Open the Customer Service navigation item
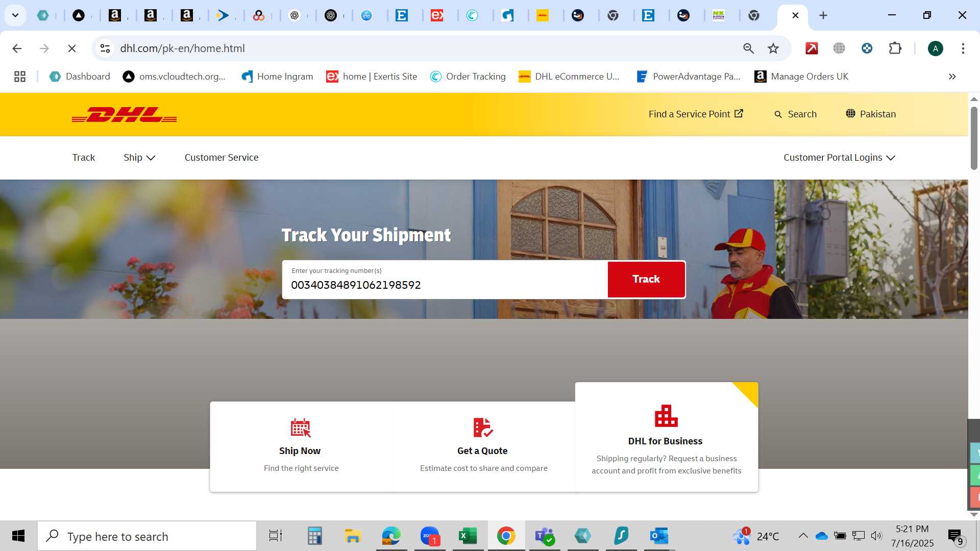Viewport: 980px width, 551px height. coord(222,158)
